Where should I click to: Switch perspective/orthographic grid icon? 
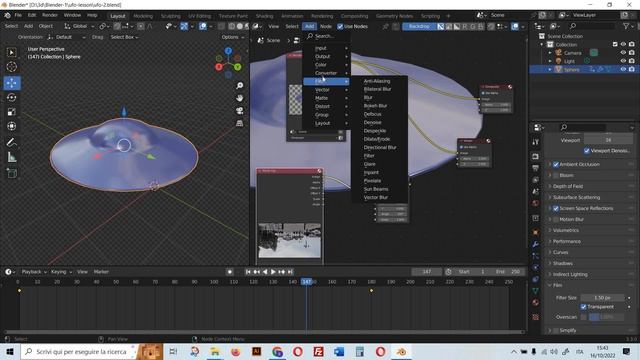coord(240,123)
